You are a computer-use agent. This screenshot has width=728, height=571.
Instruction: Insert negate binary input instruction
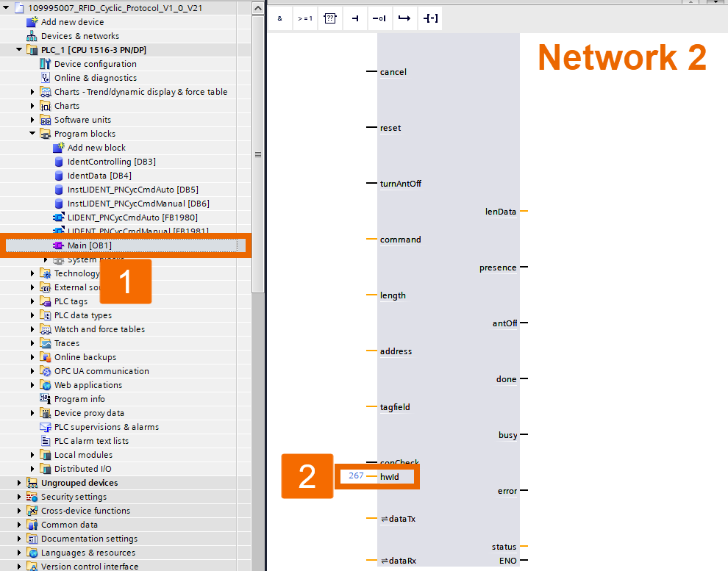click(379, 18)
